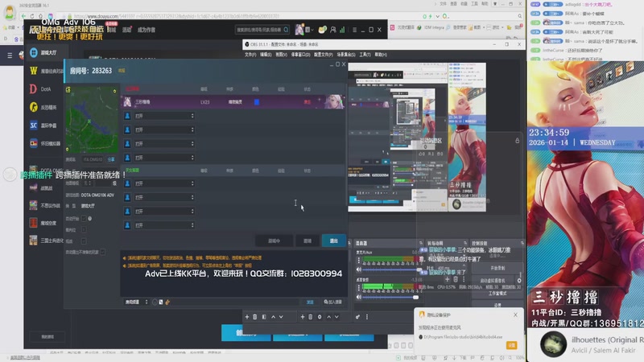
Task: Click OBS virtual camera settings gear
Action: [519, 281]
